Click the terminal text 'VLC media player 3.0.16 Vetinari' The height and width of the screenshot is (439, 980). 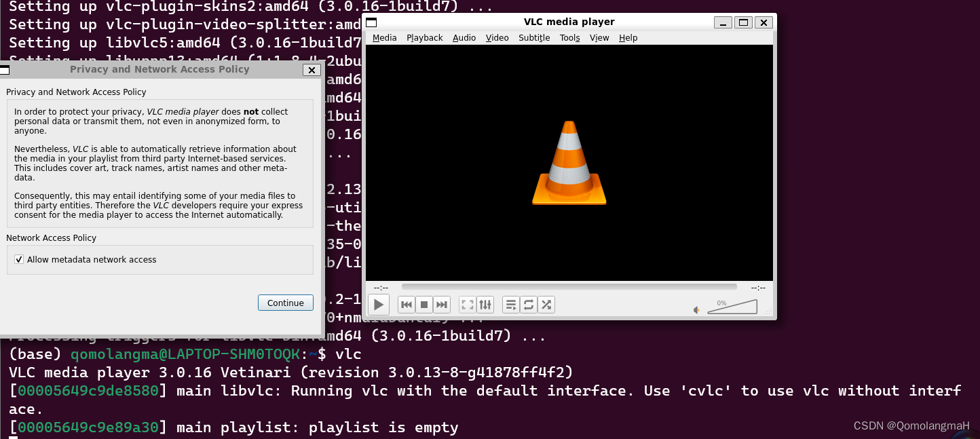[150, 373]
